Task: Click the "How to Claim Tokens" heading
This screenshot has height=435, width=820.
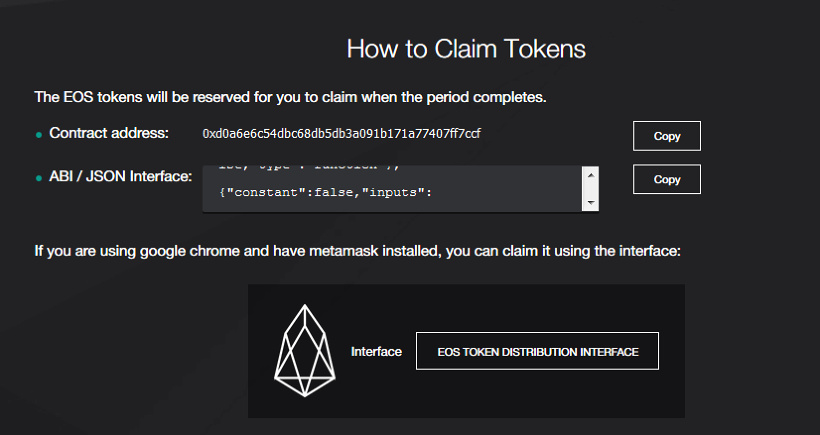Action: point(465,48)
